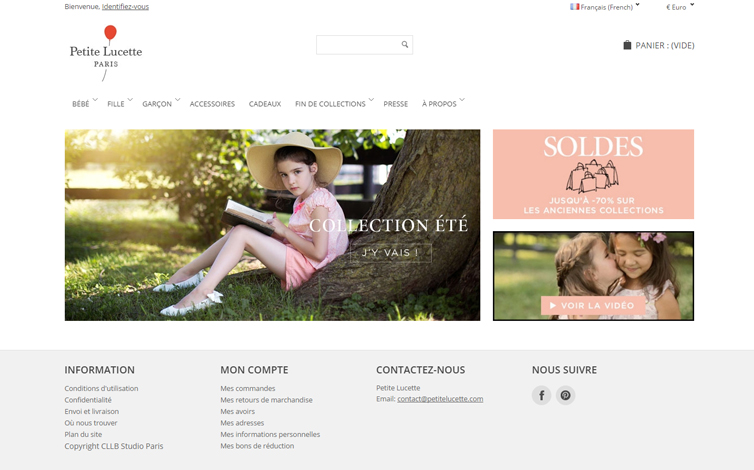Click the Identifiez-vous login link

click(126, 7)
